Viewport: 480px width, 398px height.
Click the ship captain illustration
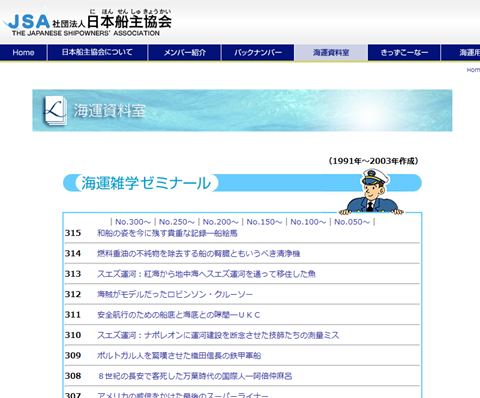tap(371, 192)
